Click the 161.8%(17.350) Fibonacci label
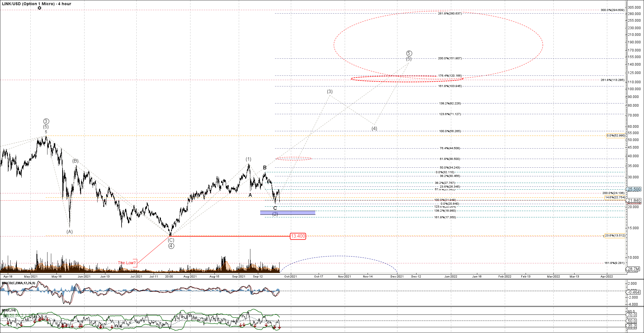 click(x=445, y=217)
